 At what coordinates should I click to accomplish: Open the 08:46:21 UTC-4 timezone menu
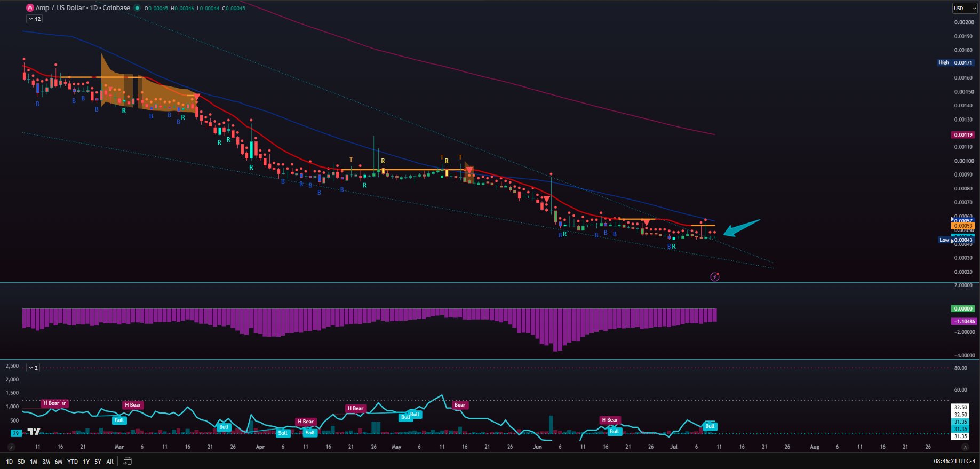click(x=955, y=461)
